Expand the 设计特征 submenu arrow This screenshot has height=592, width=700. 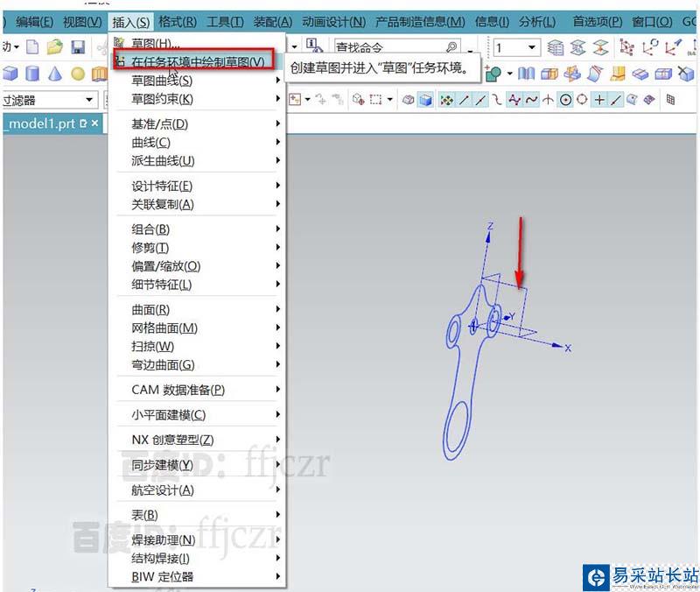278,186
